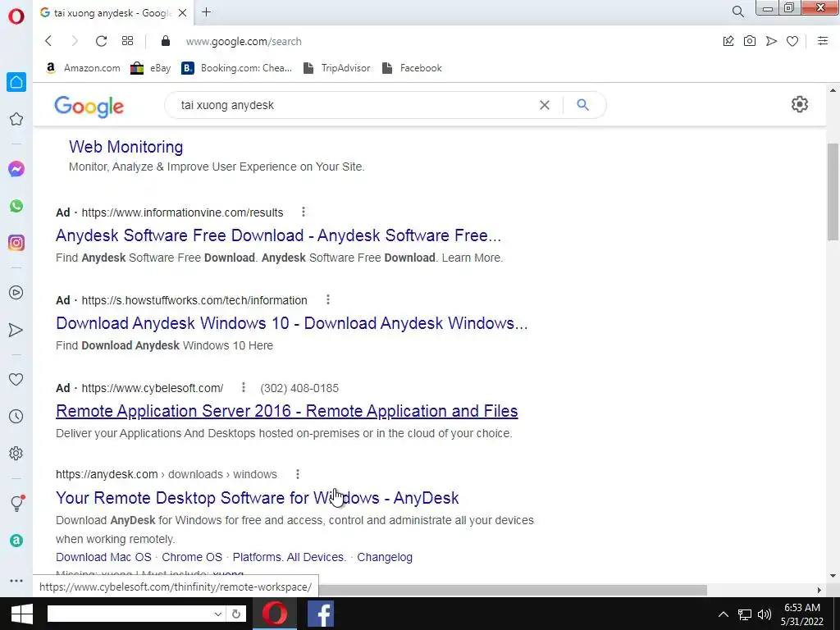Open 'Platforms. All Devices.' sitelink
The width and height of the screenshot is (840, 630).
pyautogui.click(x=290, y=557)
